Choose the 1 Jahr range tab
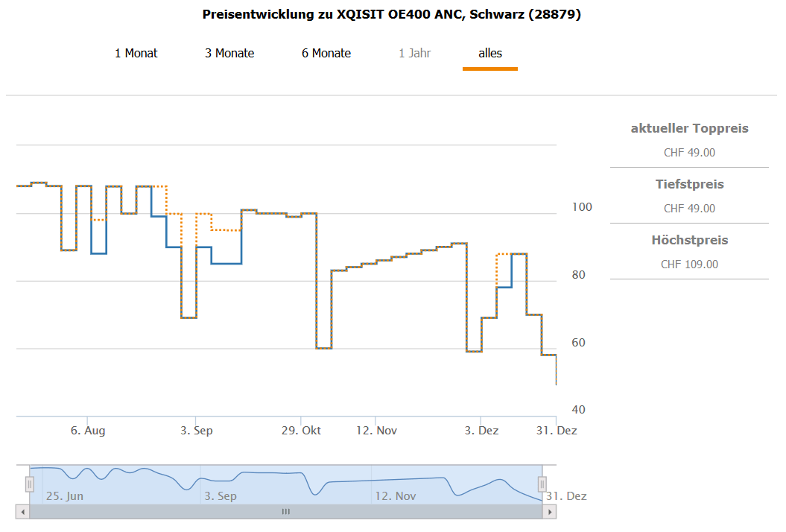This screenshot has height=532, width=786. point(414,54)
